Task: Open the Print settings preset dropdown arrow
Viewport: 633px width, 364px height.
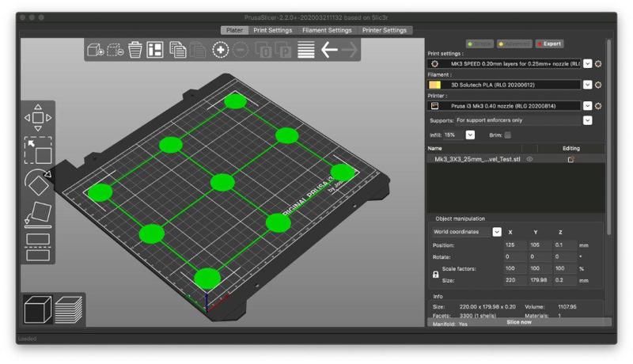Action: tap(588, 64)
